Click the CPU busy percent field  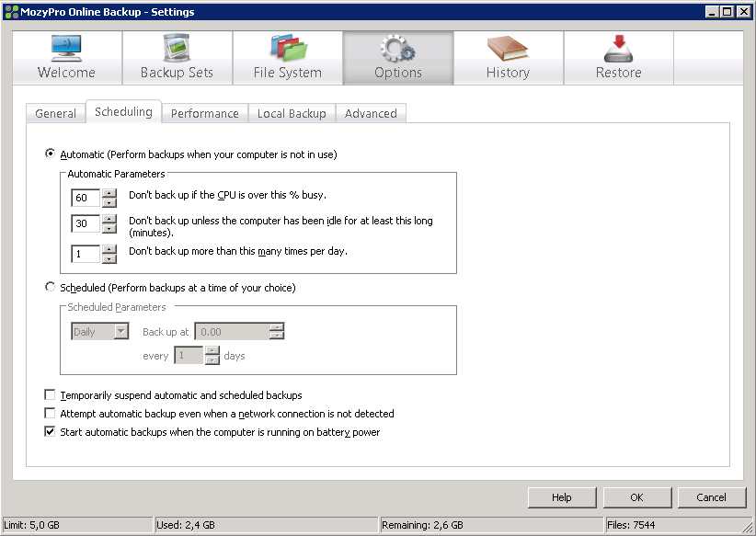point(86,198)
